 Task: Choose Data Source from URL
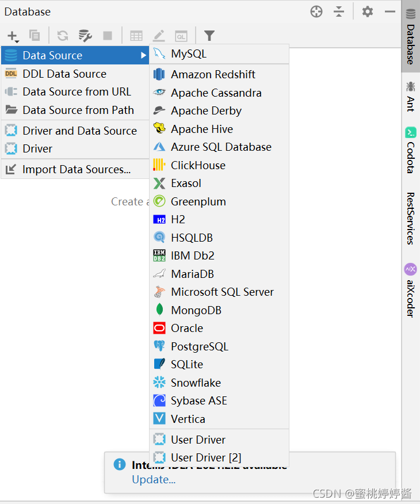click(75, 92)
